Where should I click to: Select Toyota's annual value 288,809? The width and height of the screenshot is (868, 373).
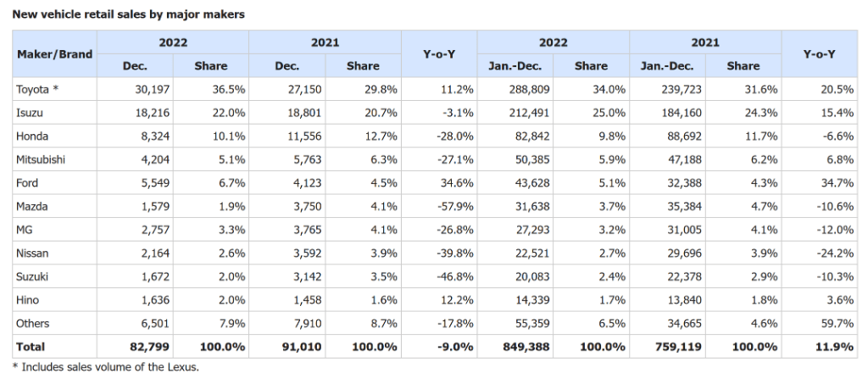(x=529, y=89)
